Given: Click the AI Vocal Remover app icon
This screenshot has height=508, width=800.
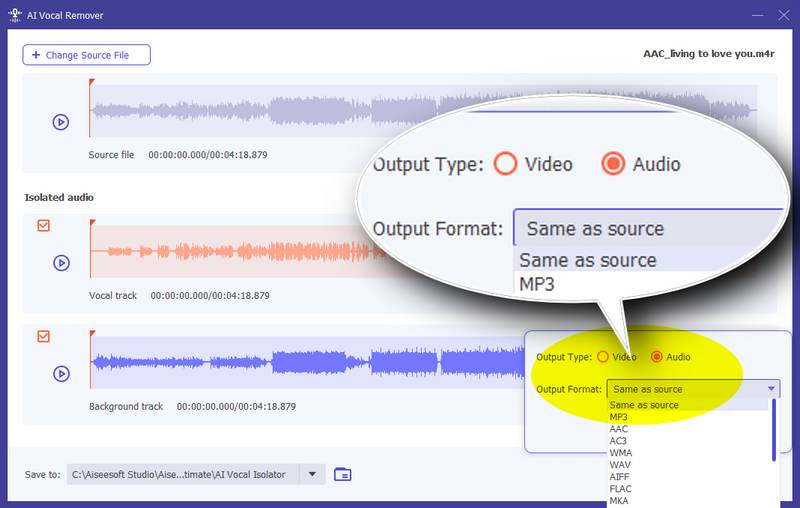Looking at the screenshot, I should pos(15,15).
